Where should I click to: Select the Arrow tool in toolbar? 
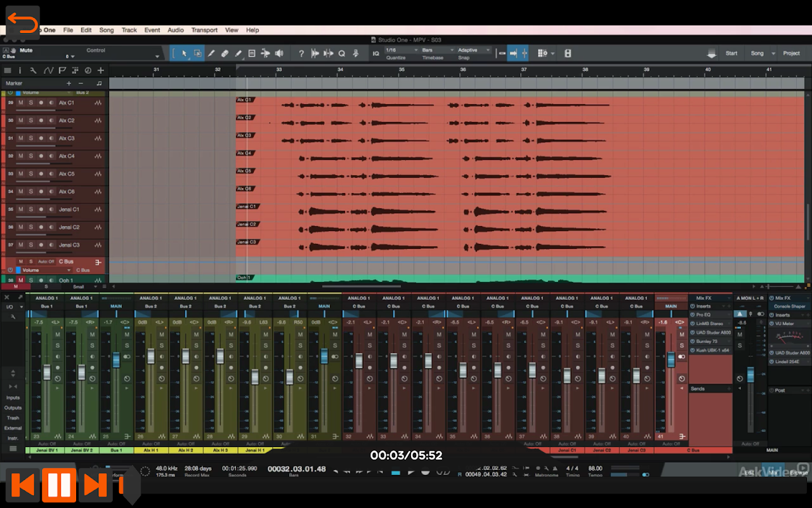[185, 53]
